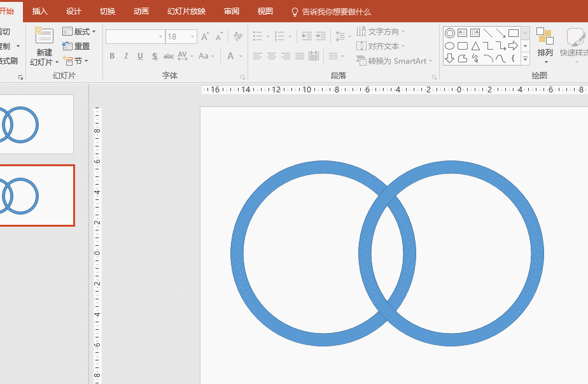Toggle underline formatting
The height and width of the screenshot is (384, 588).
[140, 56]
